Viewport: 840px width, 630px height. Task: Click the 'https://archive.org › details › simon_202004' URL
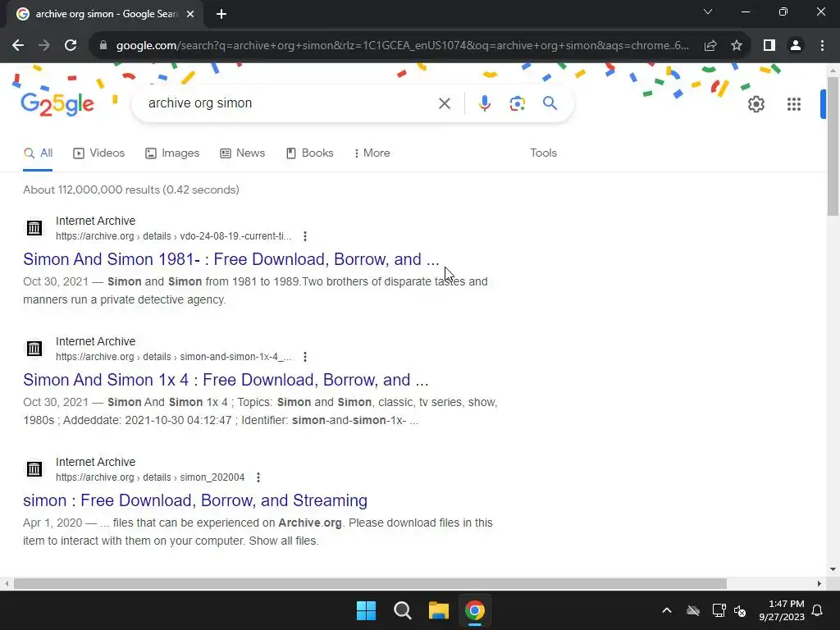[x=150, y=477]
